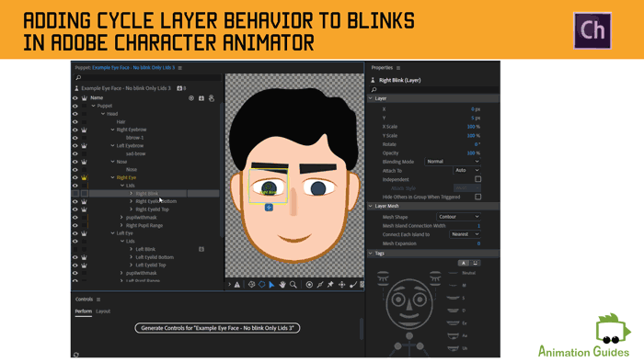Click the Properties search field
Viewport: 644px width, 362px height.
[x=433, y=89]
